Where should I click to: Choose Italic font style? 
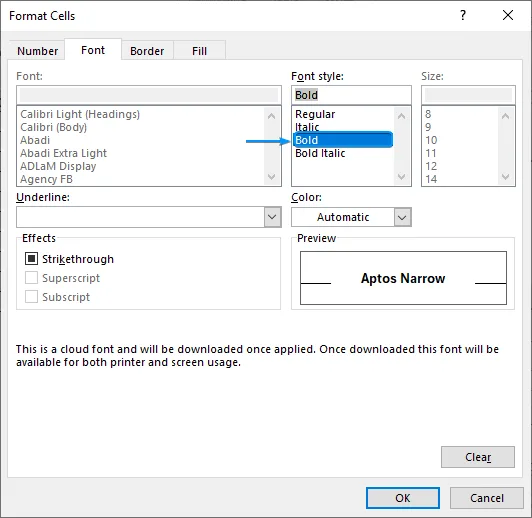[x=307, y=127]
